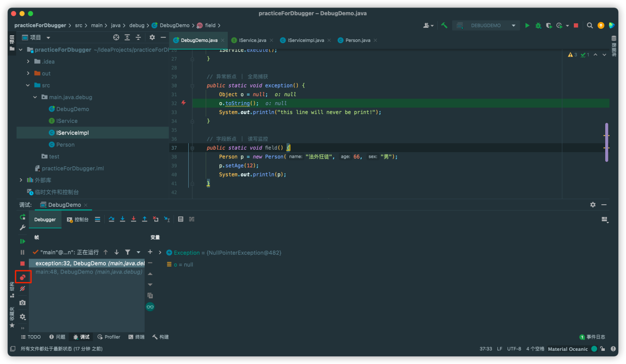This screenshot has width=626, height=364.
Task: Open the 构建 build tool window
Action: point(160,337)
